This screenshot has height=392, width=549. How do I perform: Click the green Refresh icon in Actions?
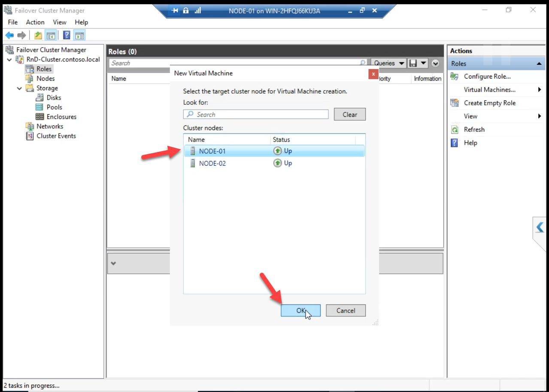454,130
